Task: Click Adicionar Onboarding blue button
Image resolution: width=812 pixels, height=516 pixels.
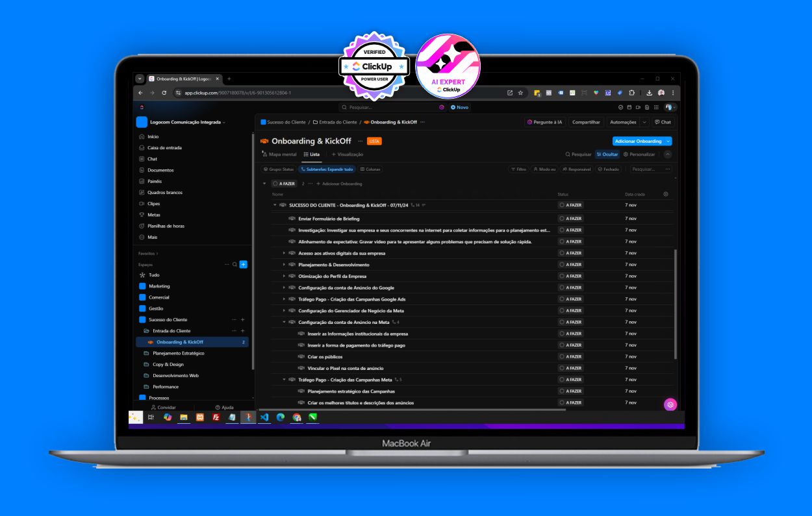Action: click(x=638, y=141)
